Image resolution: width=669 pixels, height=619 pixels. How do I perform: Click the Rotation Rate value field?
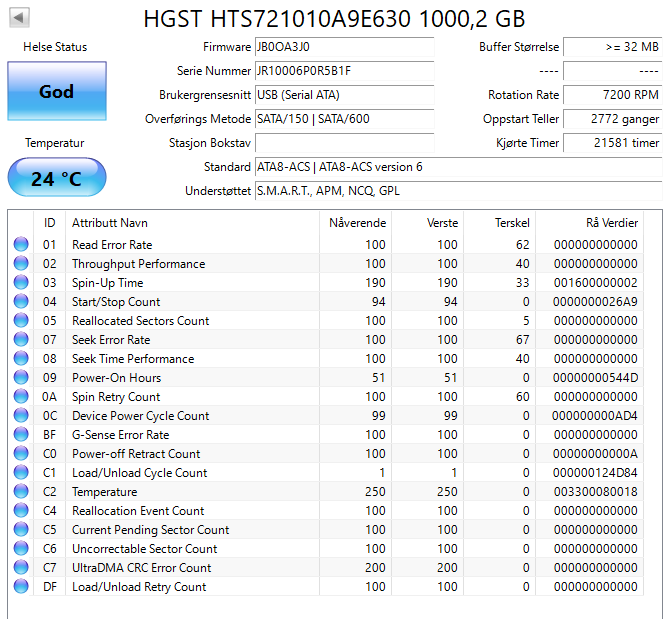(612, 95)
